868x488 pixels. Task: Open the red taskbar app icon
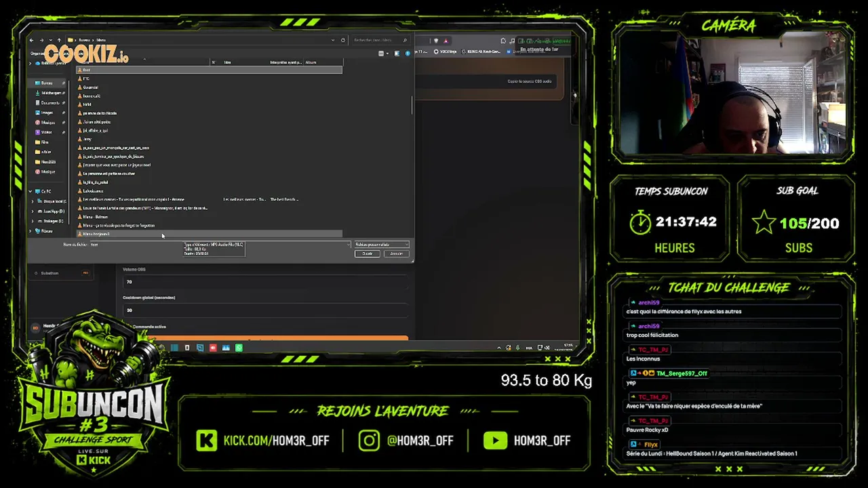tap(213, 348)
